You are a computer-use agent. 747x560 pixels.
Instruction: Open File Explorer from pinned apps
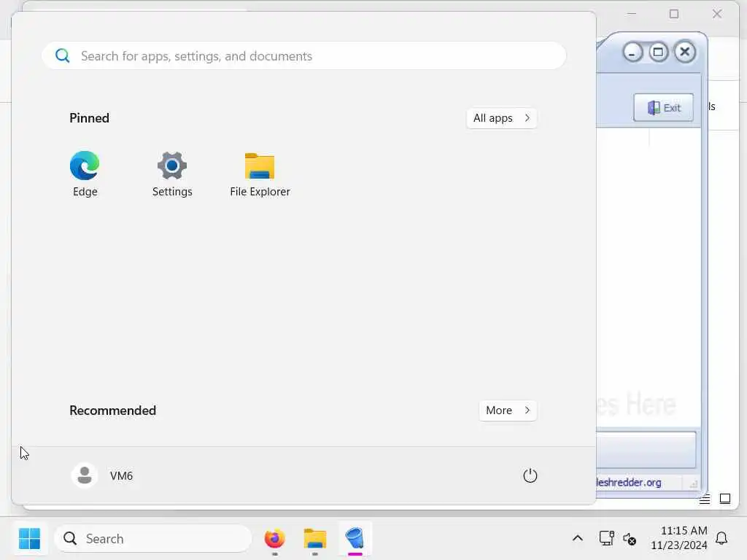tap(260, 174)
